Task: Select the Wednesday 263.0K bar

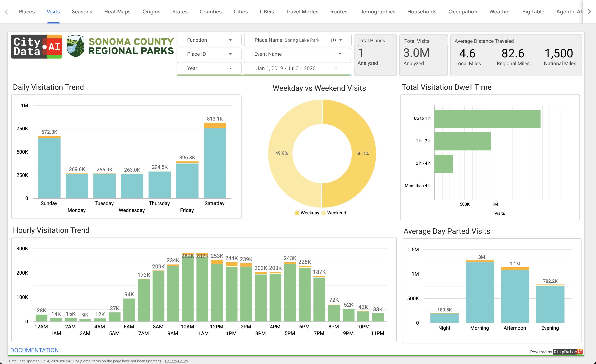Action: point(132,186)
